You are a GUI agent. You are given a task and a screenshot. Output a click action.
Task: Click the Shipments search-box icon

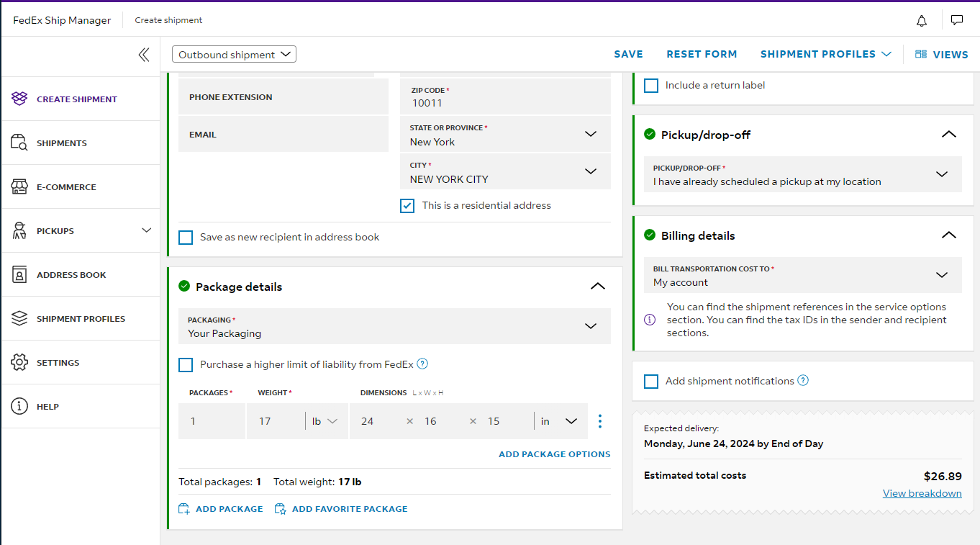tap(19, 143)
